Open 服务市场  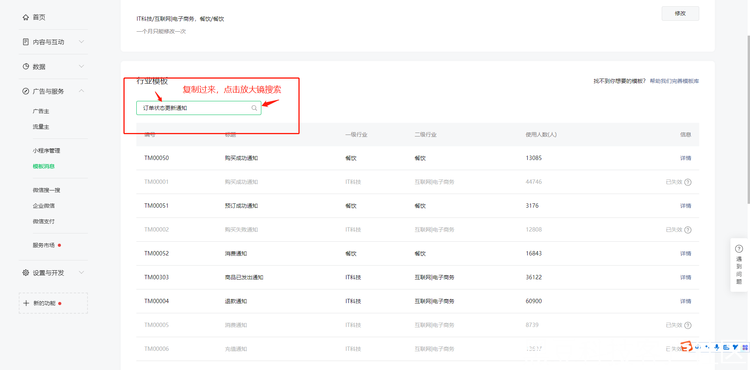click(x=44, y=245)
